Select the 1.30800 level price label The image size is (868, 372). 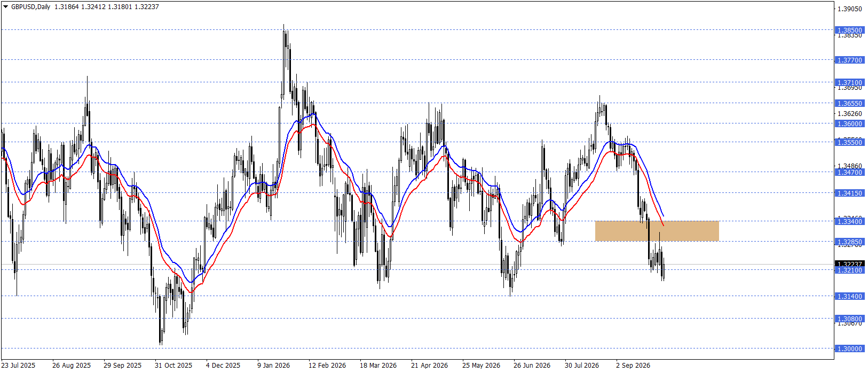tap(849, 319)
